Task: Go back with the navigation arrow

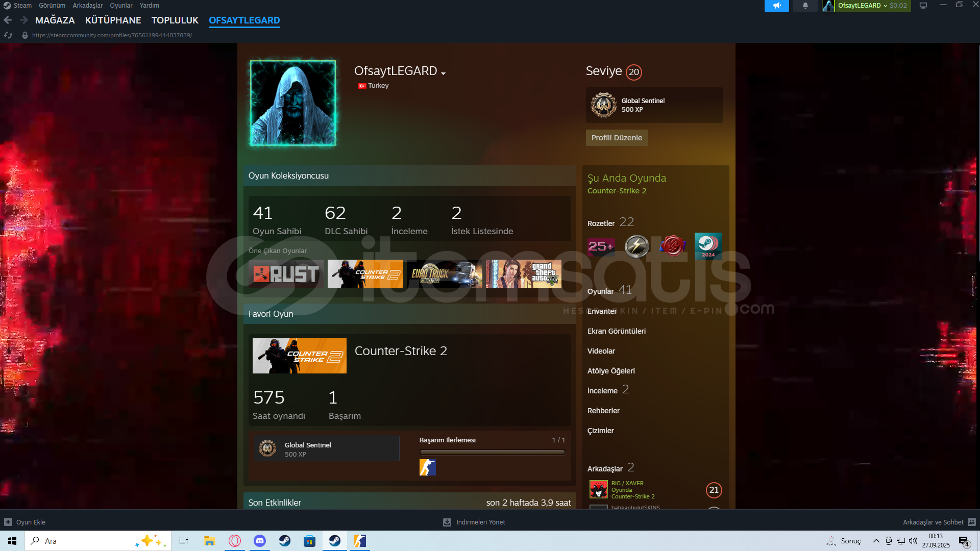Action: point(8,20)
